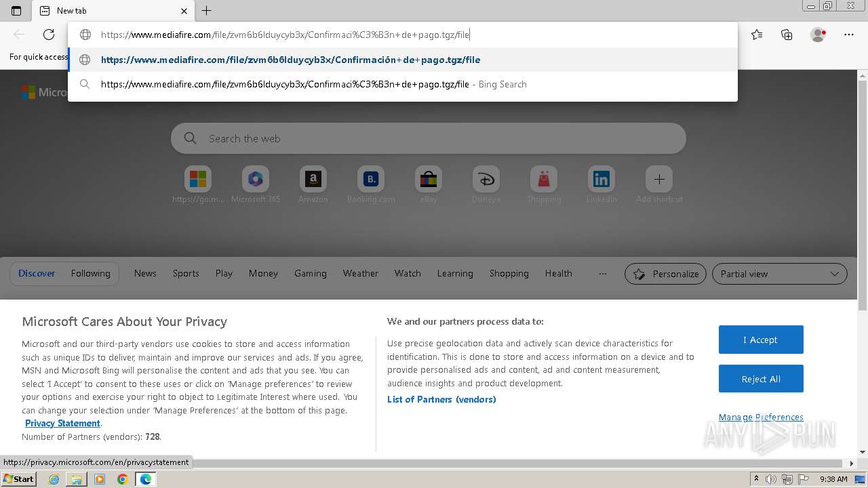Switch to the Following feed

(91, 273)
